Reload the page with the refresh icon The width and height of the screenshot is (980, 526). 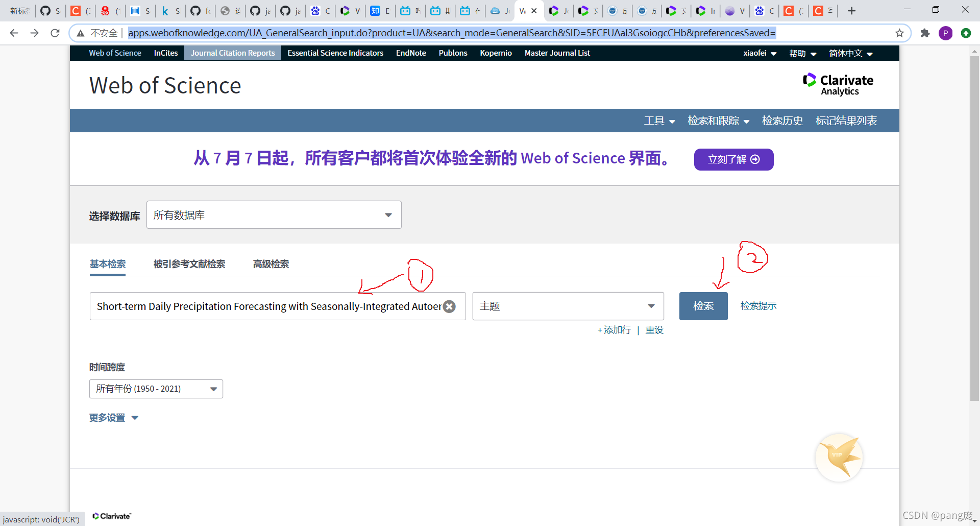(x=55, y=33)
